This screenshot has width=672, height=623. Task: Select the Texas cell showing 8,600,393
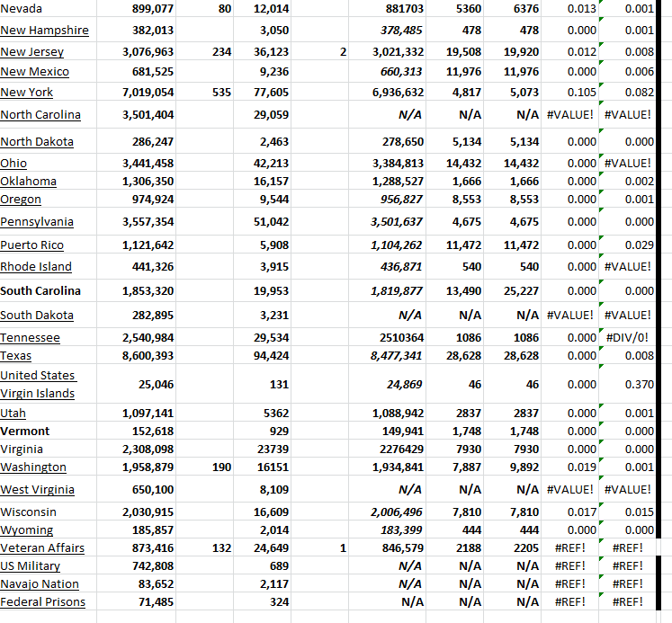[148, 355]
